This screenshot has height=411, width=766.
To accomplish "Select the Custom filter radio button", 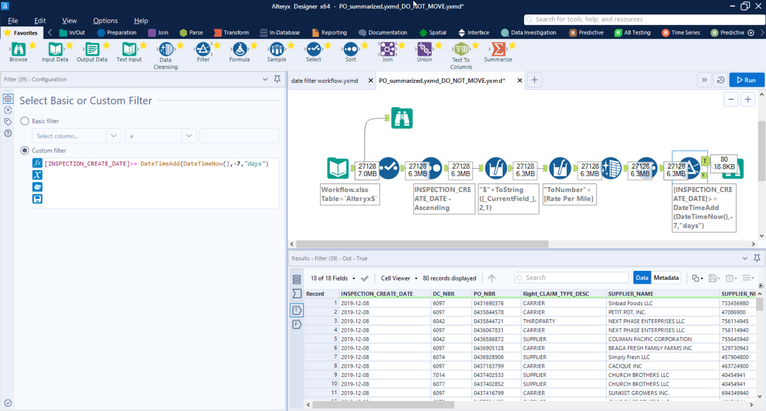I will click(x=24, y=150).
